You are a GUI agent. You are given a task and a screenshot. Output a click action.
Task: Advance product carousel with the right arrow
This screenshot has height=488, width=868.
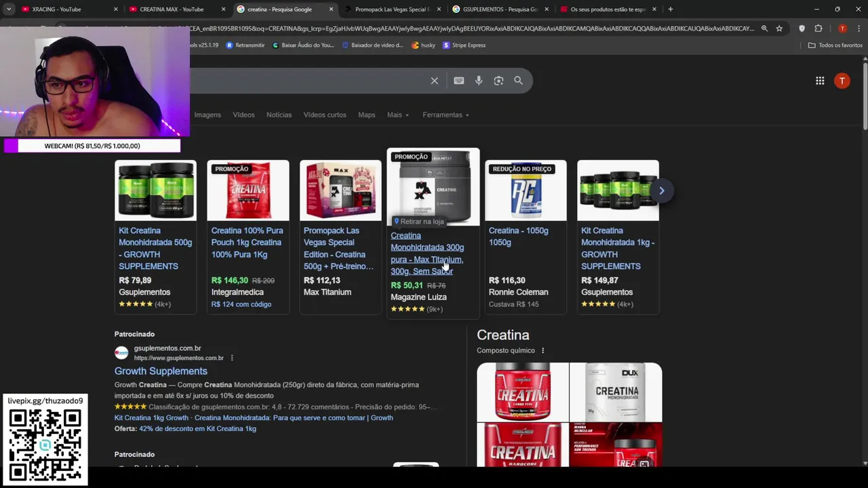661,190
